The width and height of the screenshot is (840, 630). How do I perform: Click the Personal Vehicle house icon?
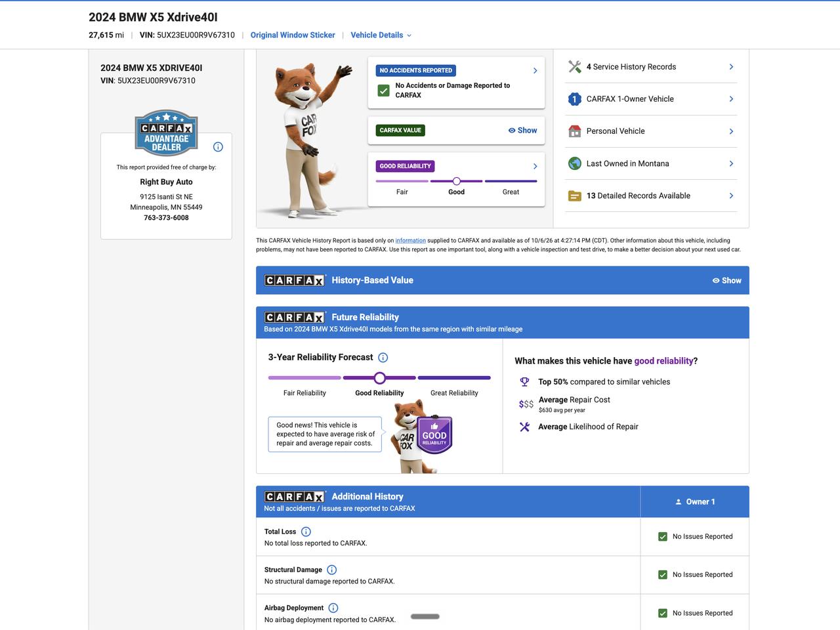point(575,131)
